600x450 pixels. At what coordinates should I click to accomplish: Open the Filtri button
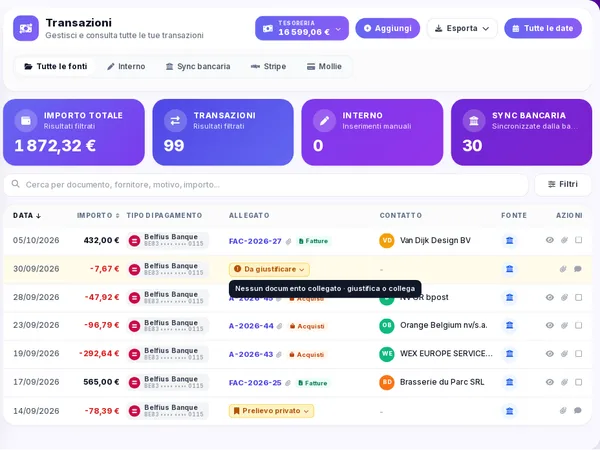coord(563,184)
